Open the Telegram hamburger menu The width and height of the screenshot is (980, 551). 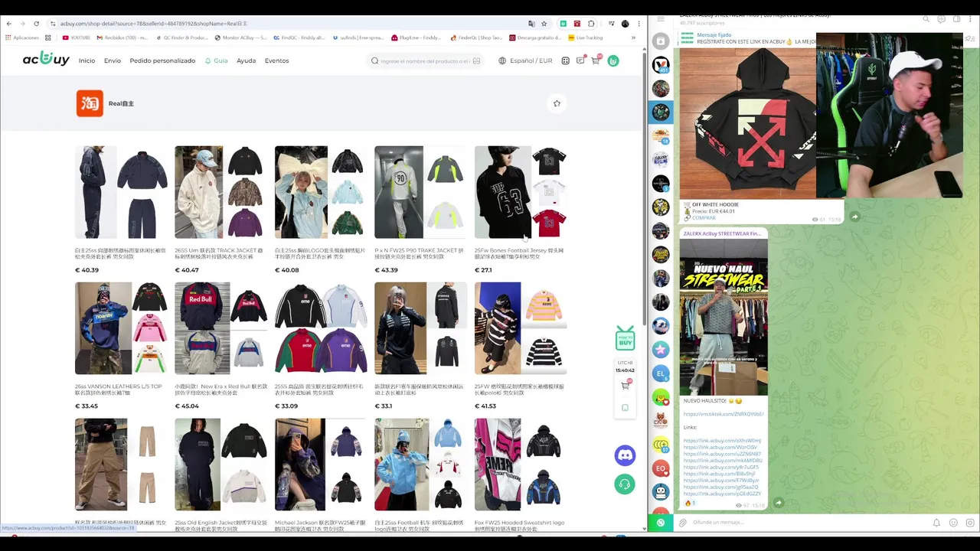click(661, 18)
